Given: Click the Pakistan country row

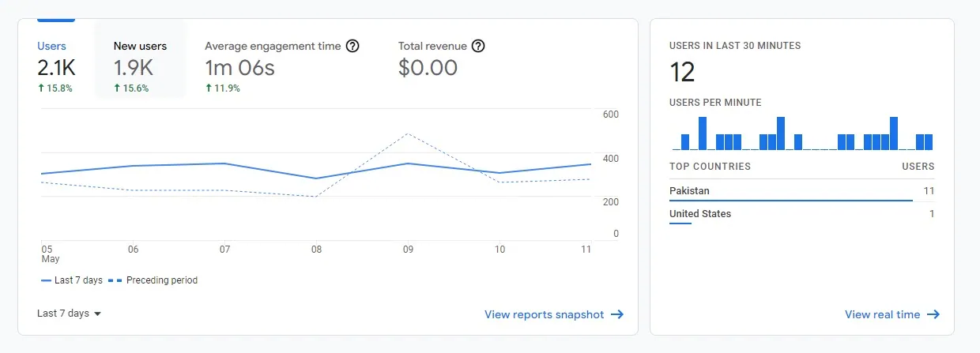Looking at the screenshot, I should point(801,191).
